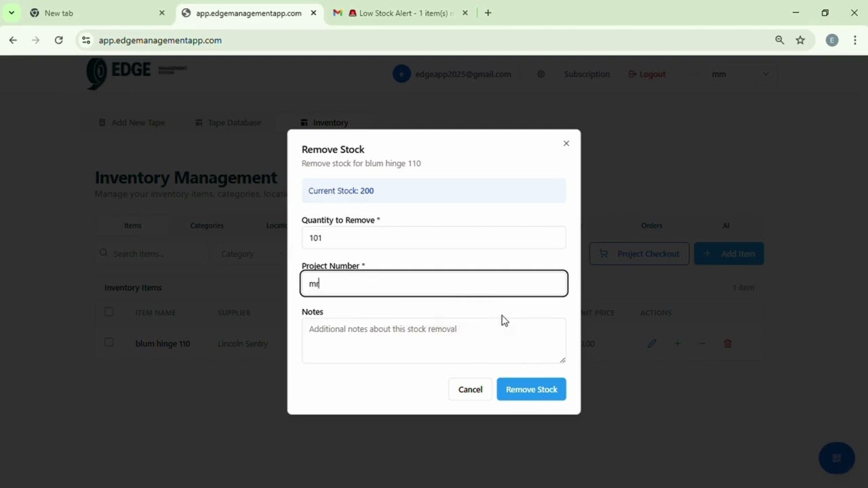868x488 pixels.
Task: Click the Quantity to Remove field
Action: (x=434, y=238)
